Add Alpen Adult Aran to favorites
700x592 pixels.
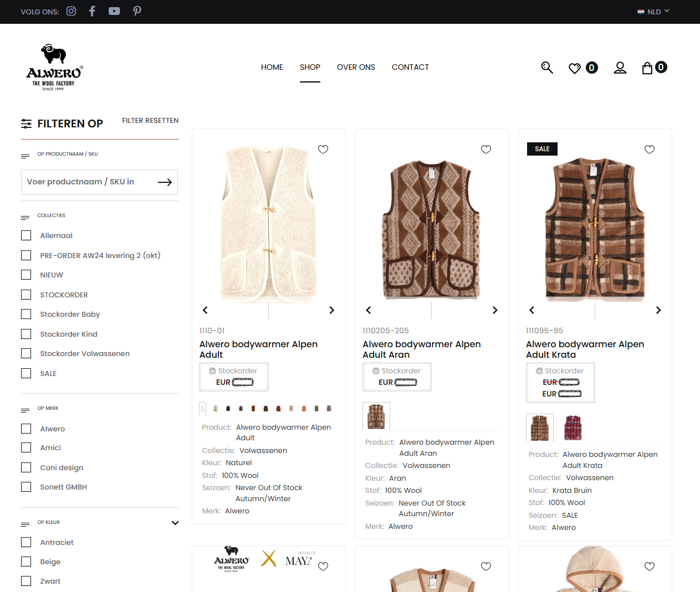[x=486, y=149]
